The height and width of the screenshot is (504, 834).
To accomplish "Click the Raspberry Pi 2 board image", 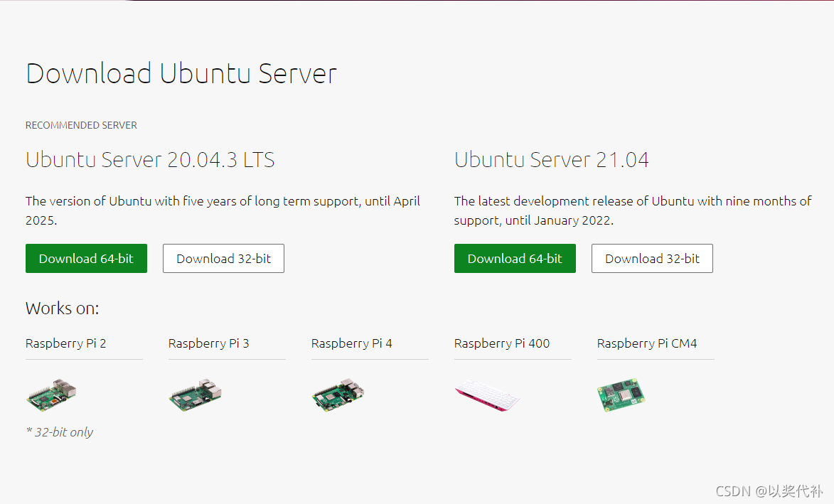I will (52, 395).
